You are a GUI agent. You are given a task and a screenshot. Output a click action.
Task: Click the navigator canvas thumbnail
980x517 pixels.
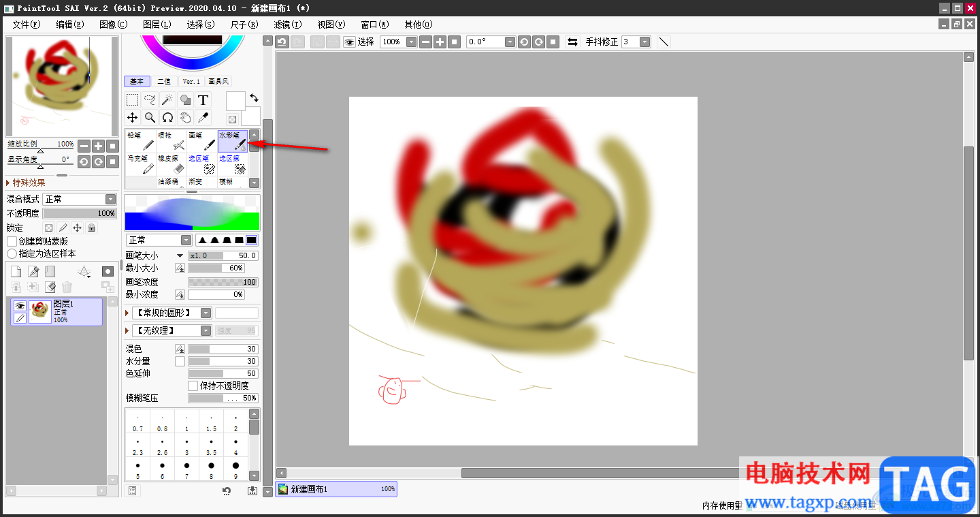(x=61, y=86)
